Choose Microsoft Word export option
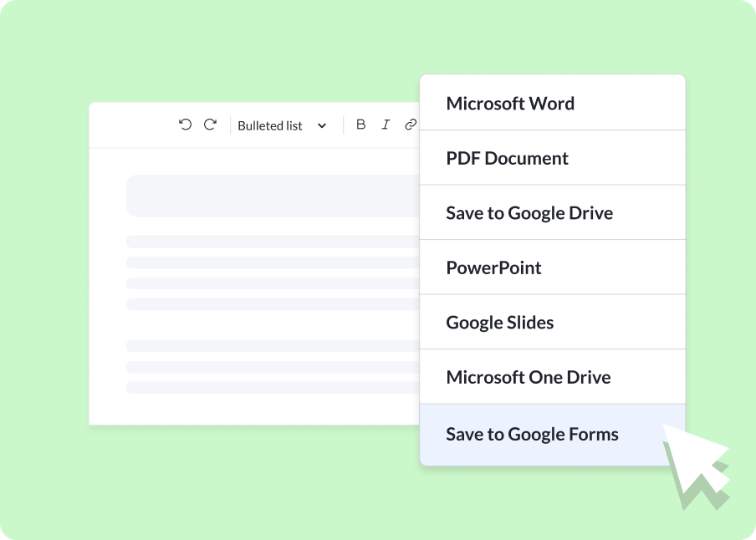The height and width of the screenshot is (540, 756). (x=553, y=103)
